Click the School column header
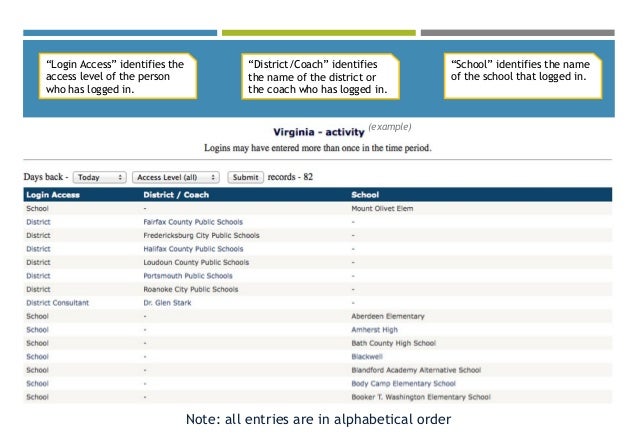Viewport: 638px width, 447px height. coord(365,195)
